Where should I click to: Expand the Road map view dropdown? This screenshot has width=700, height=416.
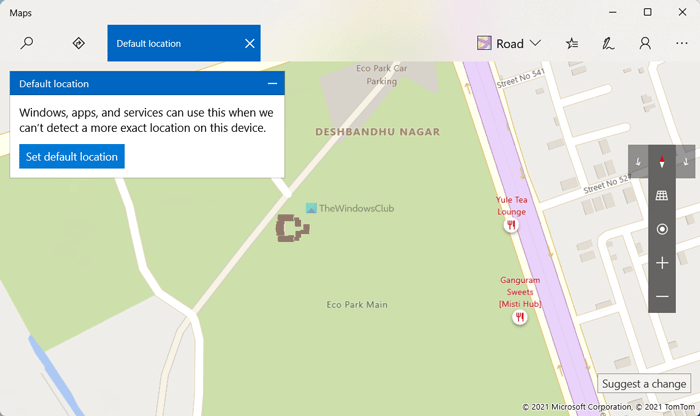(x=509, y=43)
